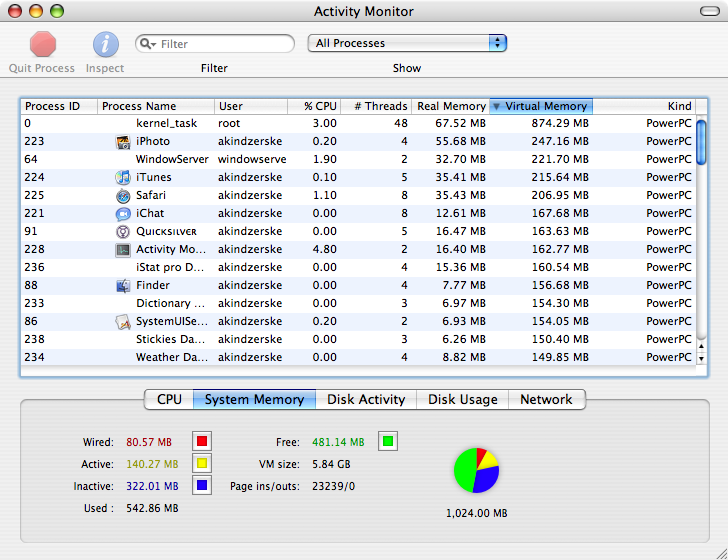728x560 pixels.
Task: Click the 5.84 GB VM size value
Action: (x=331, y=464)
